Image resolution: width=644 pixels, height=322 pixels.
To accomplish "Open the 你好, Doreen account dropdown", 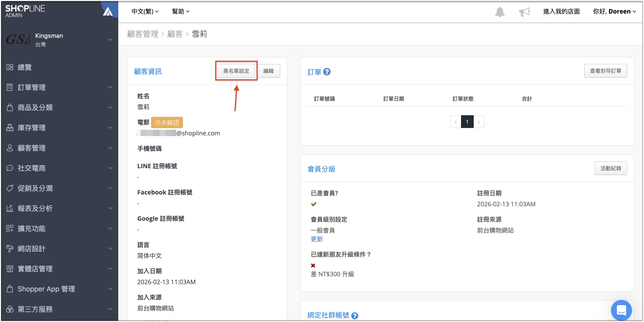I will [614, 11].
